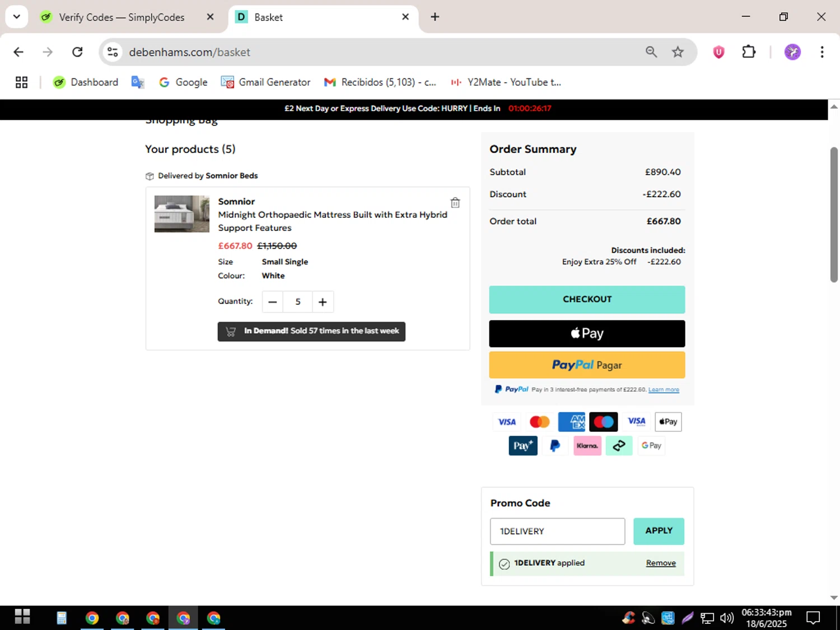Open the apps grid in bookmarks bar

pos(21,82)
